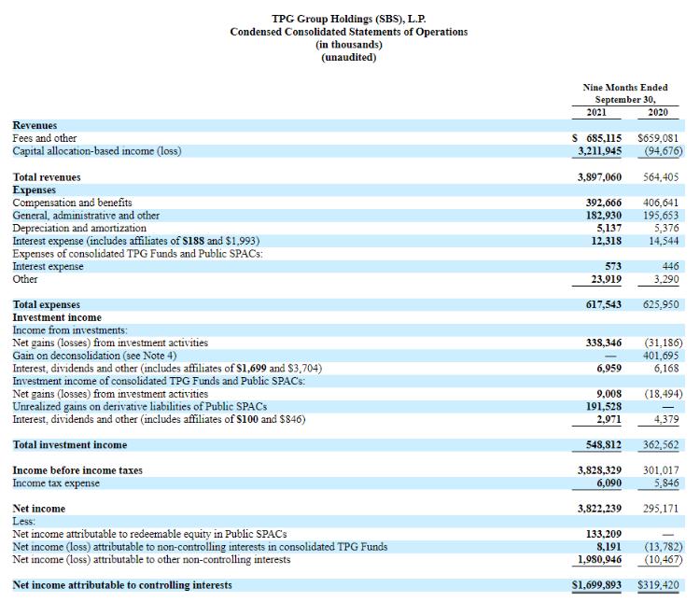Click the 'Net income' row label
Screen dimensions: 700x602
point(39,509)
